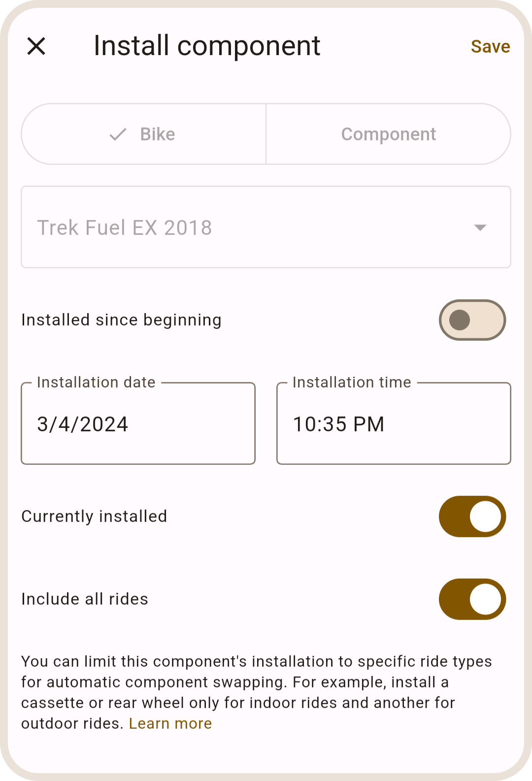Viewport: 532px width, 781px height.
Task: Select the Bike segment tab
Action: tap(144, 134)
